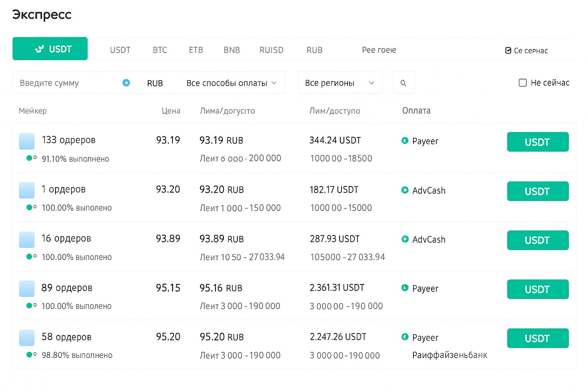588x392 pixels.
Task: Click the Payeer icon in the 93.19 row
Action: (405, 140)
